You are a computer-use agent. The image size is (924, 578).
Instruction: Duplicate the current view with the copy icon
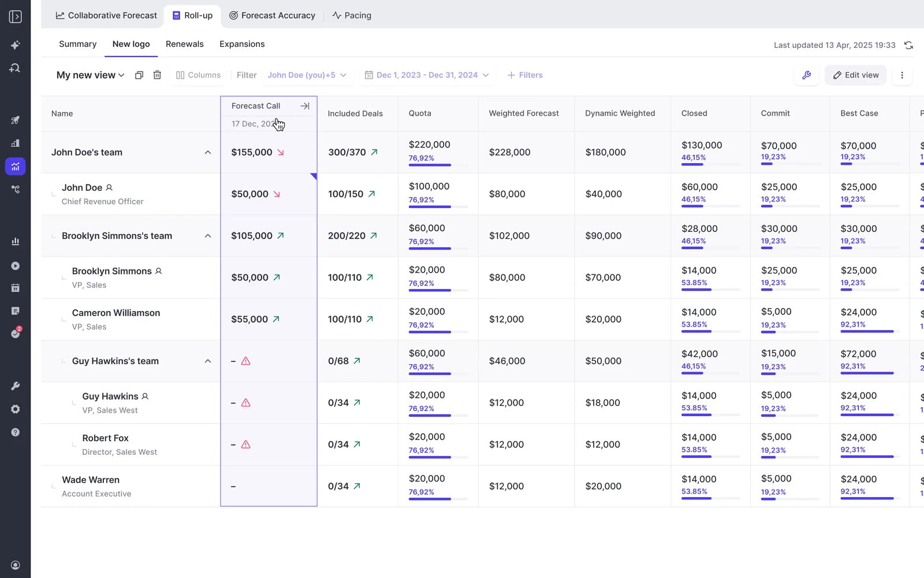(139, 75)
